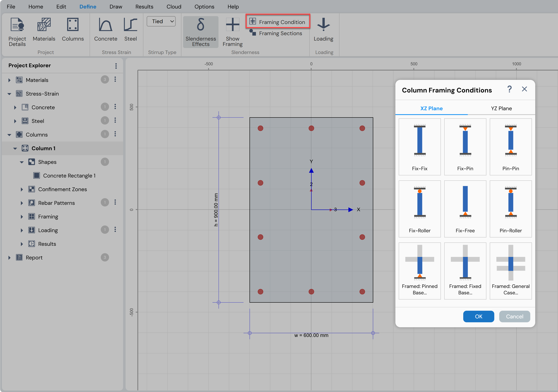The image size is (558, 392).
Task: Switch to the Draw tab
Action: [x=116, y=7]
